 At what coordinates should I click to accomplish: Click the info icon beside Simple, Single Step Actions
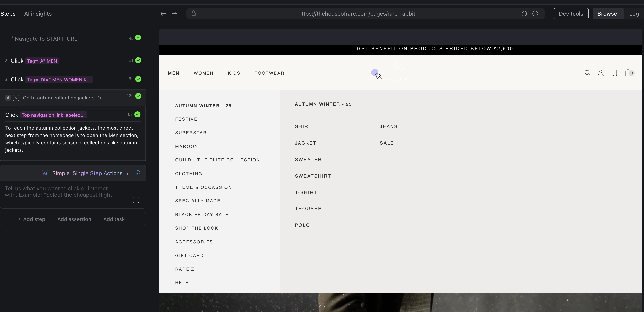tap(137, 172)
